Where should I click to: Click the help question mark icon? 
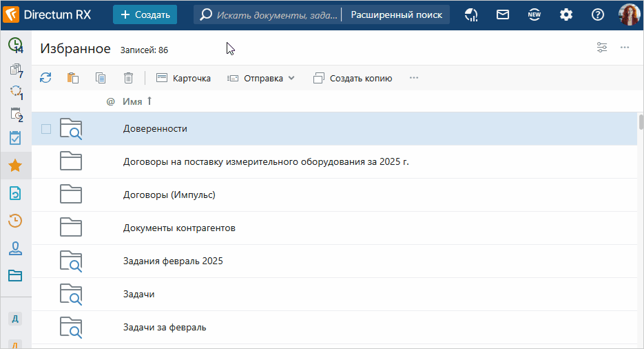pos(598,14)
